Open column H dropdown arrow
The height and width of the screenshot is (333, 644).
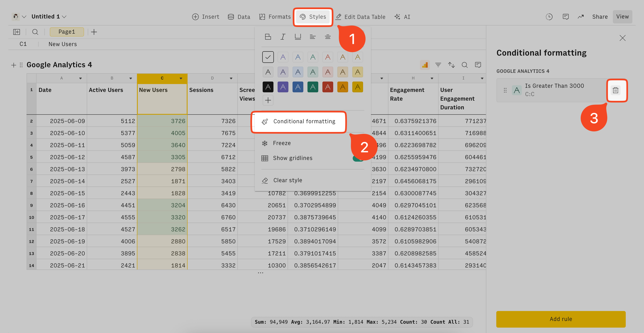(432, 78)
